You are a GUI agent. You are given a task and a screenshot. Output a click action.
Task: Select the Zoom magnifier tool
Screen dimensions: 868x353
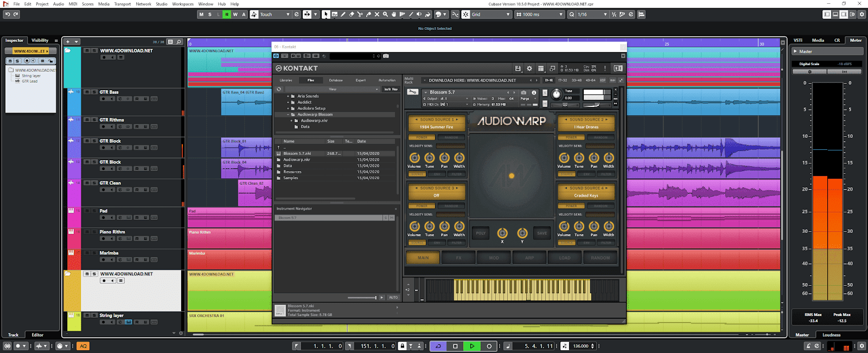(x=385, y=15)
